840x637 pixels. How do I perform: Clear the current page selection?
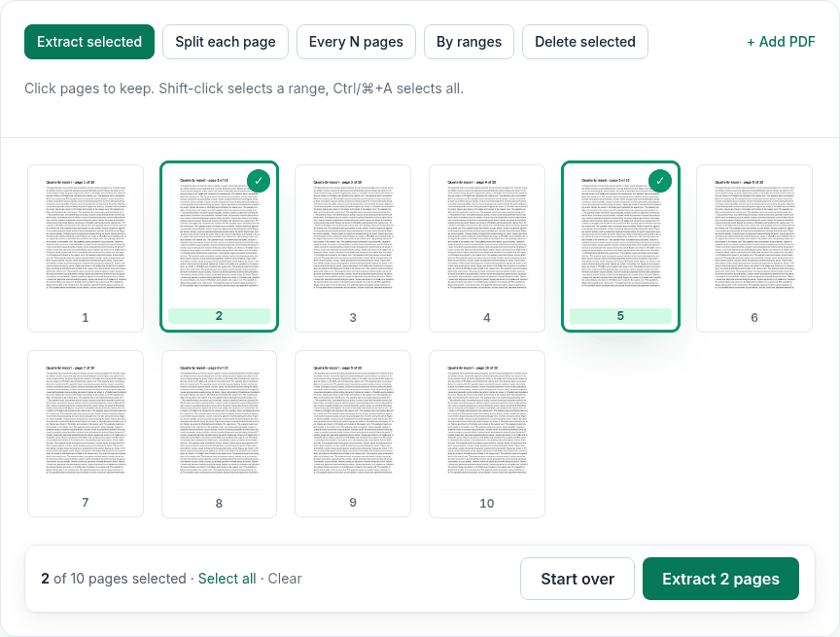pyautogui.click(x=285, y=579)
